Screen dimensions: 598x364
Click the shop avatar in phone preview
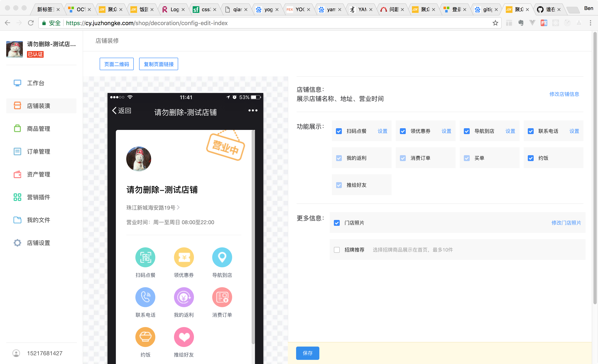[x=138, y=159]
